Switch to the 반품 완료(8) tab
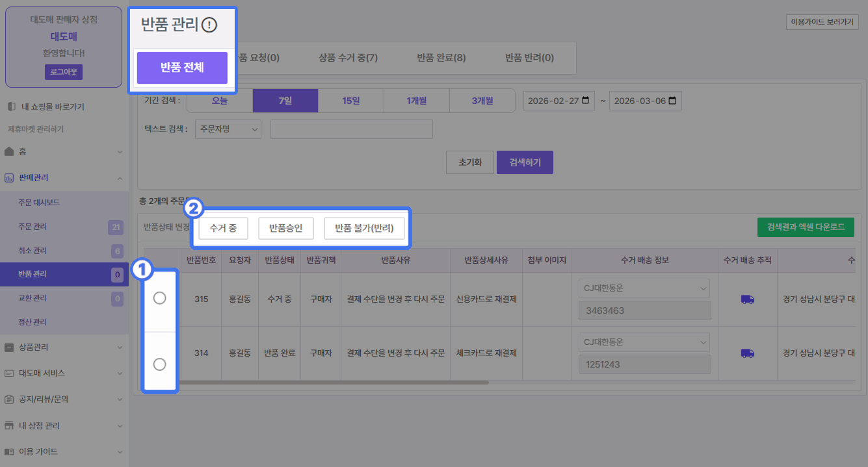The height and width of the screenshot is (467, 868). 441,58
